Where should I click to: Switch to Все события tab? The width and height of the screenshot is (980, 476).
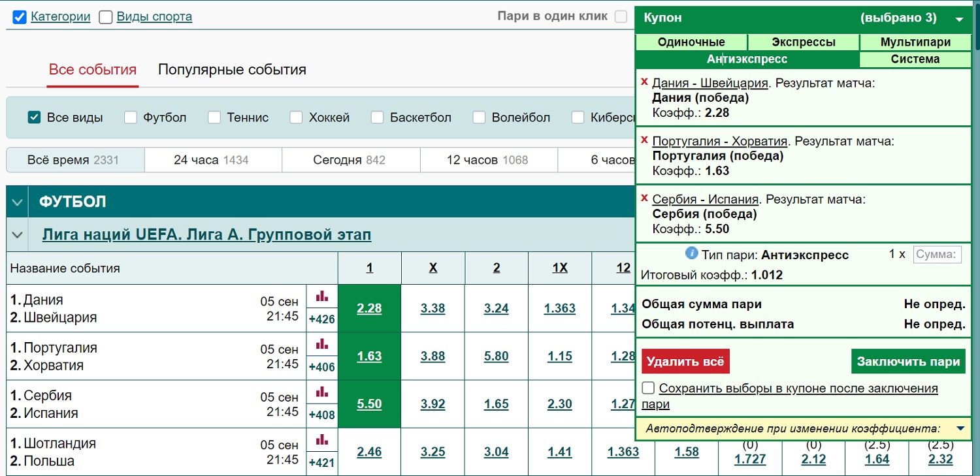point(93,70)
